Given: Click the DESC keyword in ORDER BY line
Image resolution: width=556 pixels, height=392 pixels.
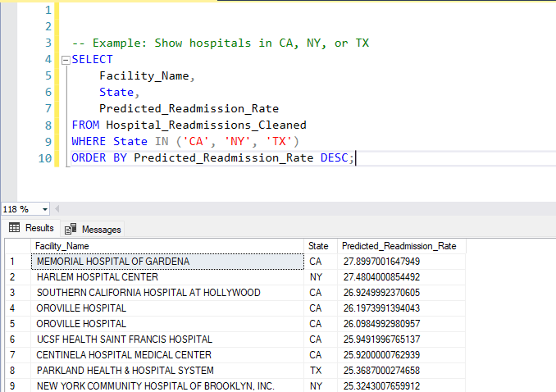Looking at the screenshot, I should point(335,157).
